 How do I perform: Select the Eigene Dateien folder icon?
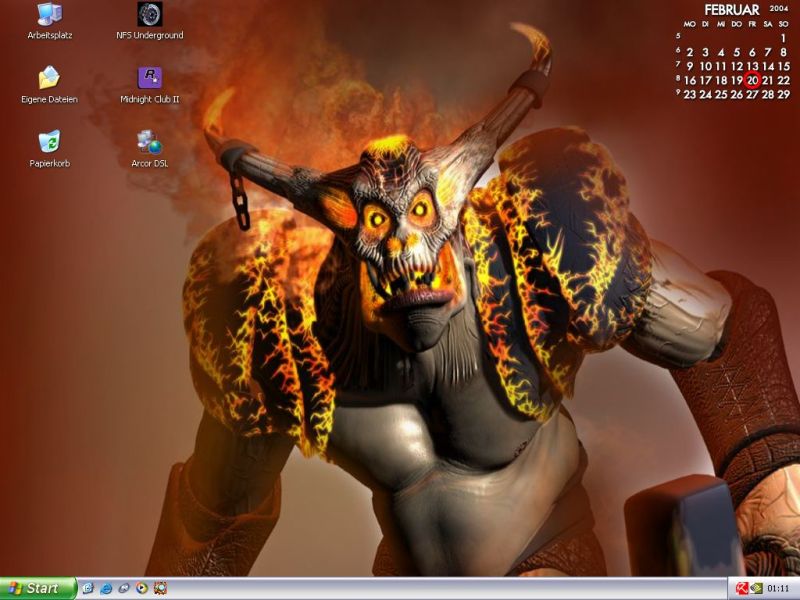click(x=49, y=85)
